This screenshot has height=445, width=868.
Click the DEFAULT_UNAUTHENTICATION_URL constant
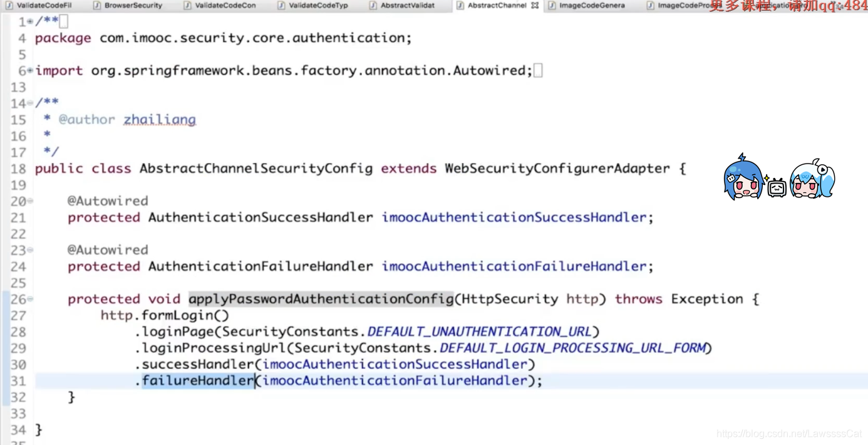479,332
